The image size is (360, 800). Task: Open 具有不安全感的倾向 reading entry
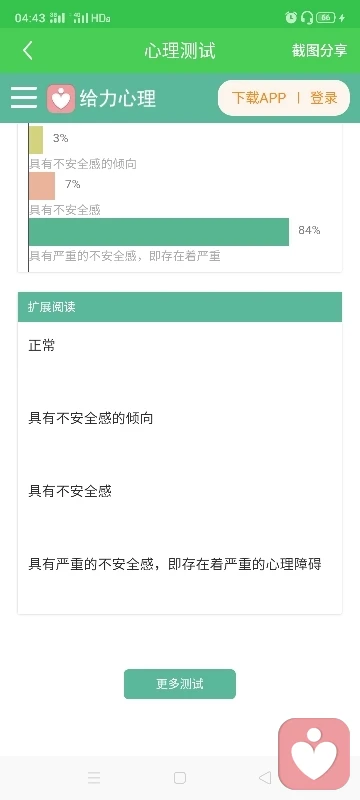coord(91,419)
